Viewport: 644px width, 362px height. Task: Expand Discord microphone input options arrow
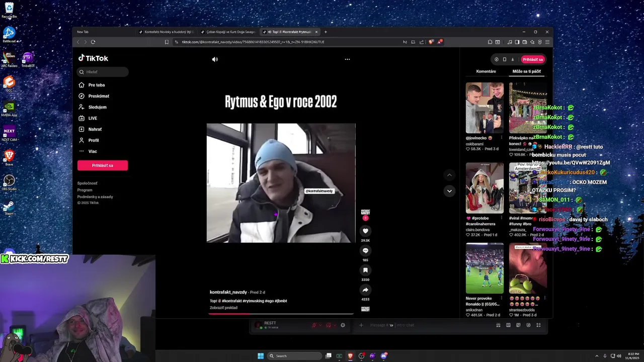320,325
